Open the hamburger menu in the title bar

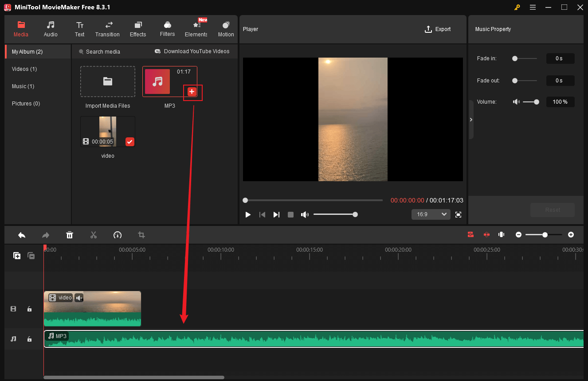coord(533,7)
